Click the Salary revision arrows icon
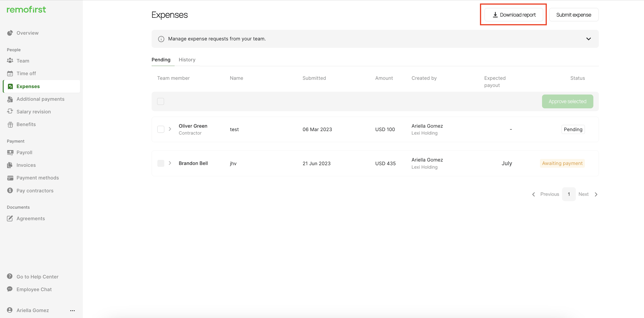This screenshot has width=644, height=318. [10, 111]
